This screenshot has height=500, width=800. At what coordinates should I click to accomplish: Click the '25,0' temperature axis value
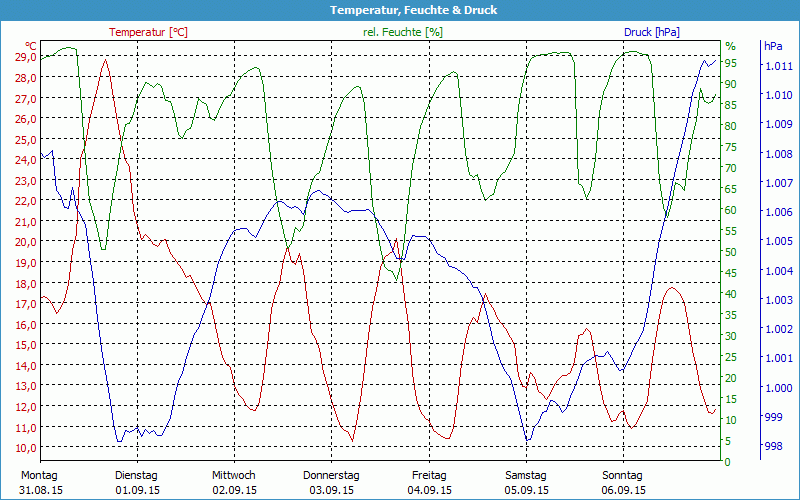(x=26, y=139)
